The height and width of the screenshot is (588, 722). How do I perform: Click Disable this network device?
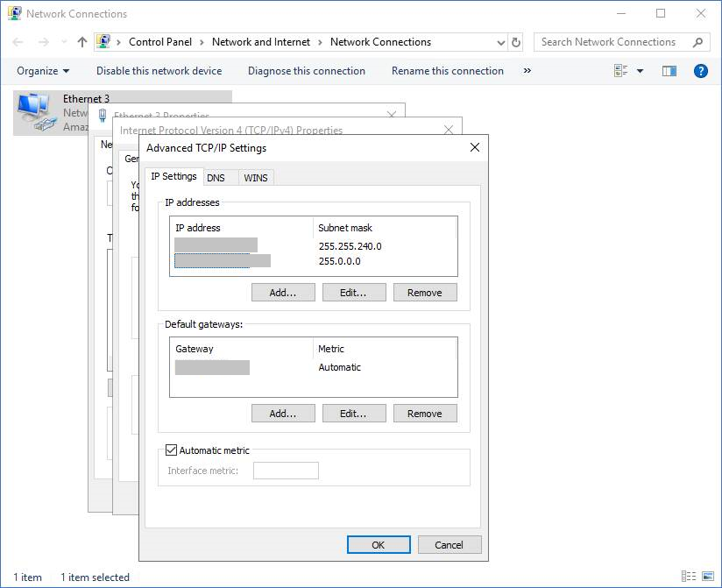coord(159,71)
